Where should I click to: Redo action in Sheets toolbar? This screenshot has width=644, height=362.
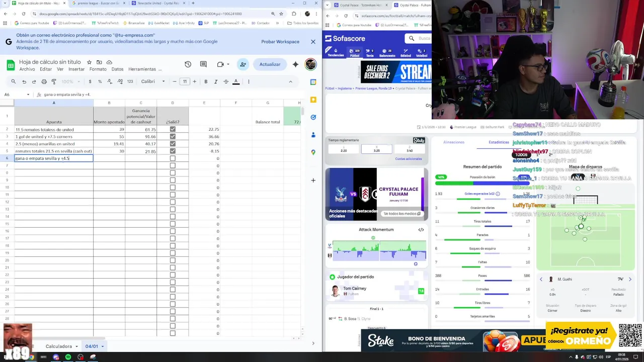click(34, 81)
